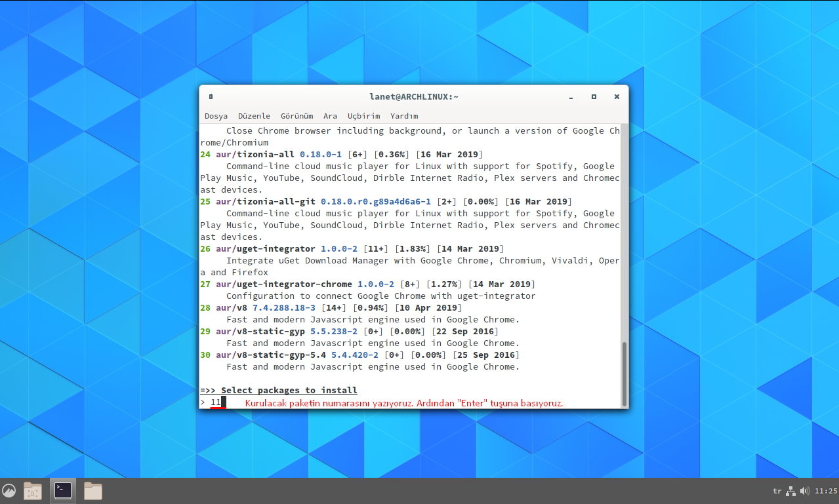Open the Ara menu
The width and height of the screenshot is (839, 504).
tap(330, 116)
